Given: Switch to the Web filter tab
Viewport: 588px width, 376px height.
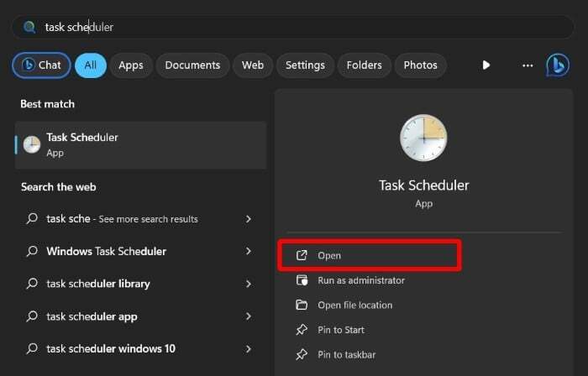Looking at the screenshot, I should pyautogui.click(x=253, y=65).
